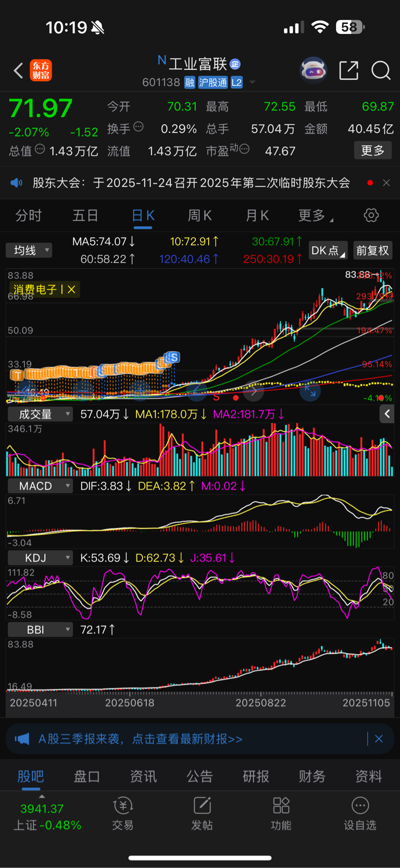
Task: Tap the back arrow icon
Action: (x=18, y=70)
